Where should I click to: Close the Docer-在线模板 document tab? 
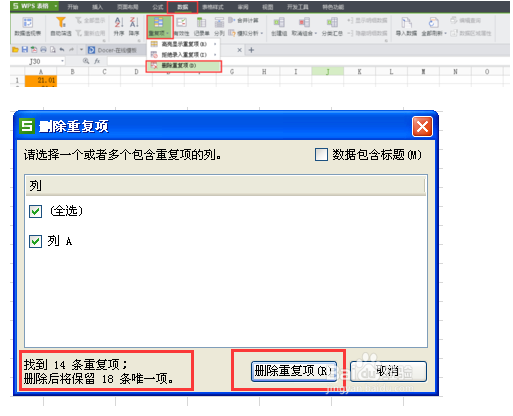[x=239, y=50]
